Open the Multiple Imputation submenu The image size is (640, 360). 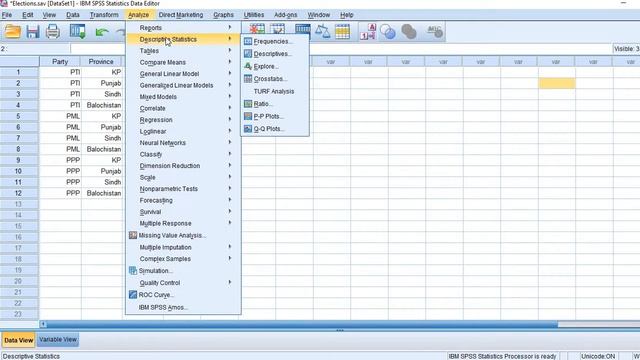(183, 247)
